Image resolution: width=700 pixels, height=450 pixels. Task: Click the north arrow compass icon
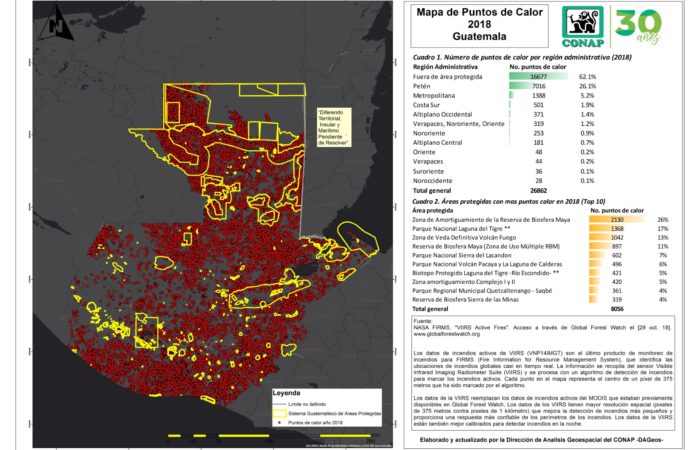[55, 23]
